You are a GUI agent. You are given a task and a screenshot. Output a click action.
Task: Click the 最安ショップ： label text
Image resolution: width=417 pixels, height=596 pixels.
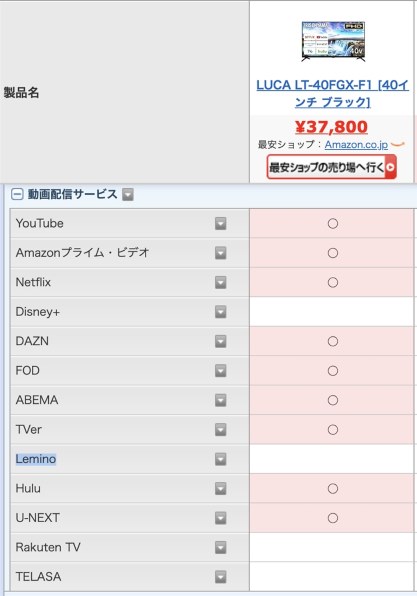[291, 145]
